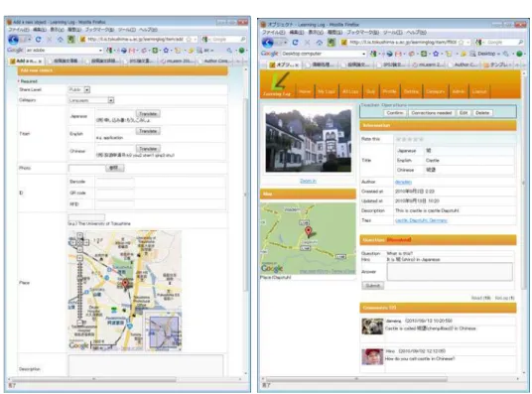
Task: Expand the Desktop computer search dropdown
Action: click(x=363, y=54)
